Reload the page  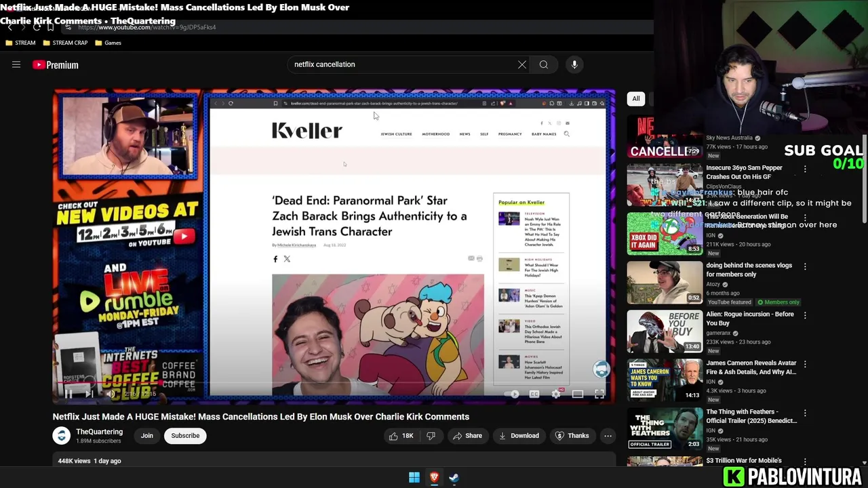pyautogui.click(x=37, y=27)
